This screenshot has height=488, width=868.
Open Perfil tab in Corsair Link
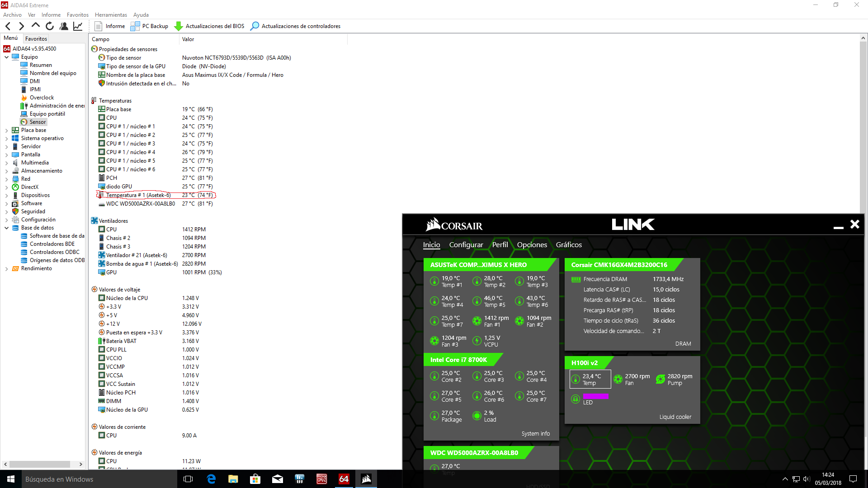pos(500,245)
